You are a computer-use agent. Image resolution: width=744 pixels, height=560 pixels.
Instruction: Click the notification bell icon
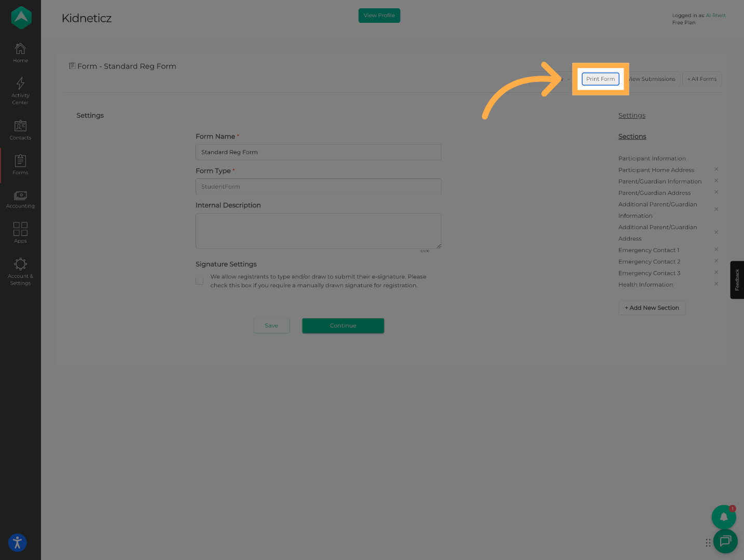point(723,516)
